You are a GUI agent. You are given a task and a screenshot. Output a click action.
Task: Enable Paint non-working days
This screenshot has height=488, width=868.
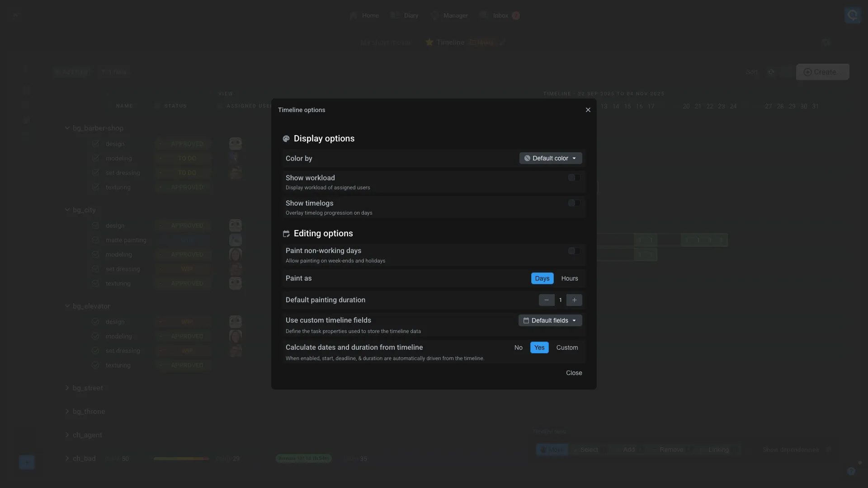(x=574, y=251)
